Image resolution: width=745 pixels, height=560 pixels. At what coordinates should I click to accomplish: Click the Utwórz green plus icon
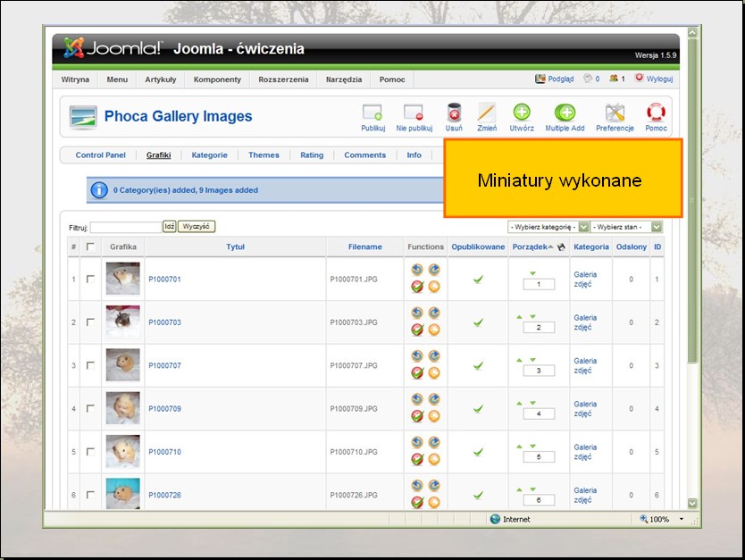click(522, 113)
